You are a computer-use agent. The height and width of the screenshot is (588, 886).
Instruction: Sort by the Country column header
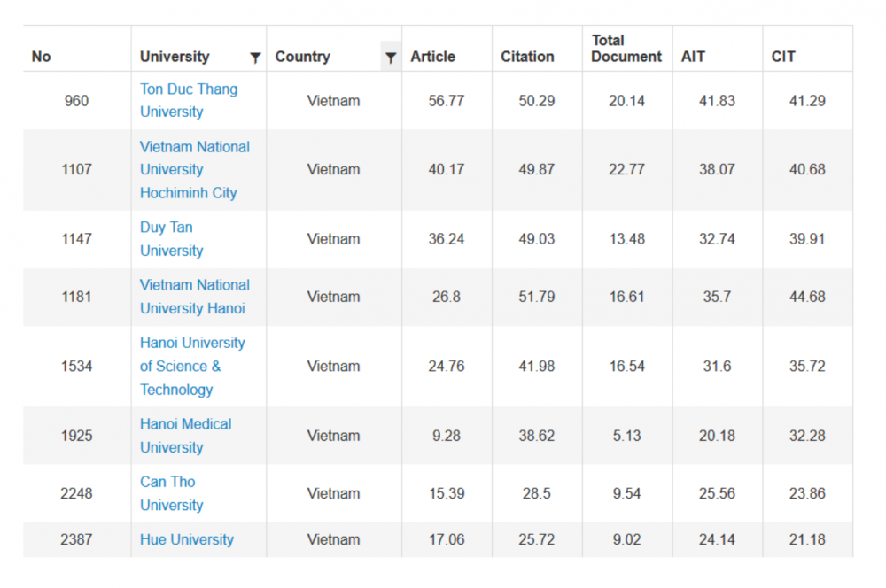[x=303, y=57]
